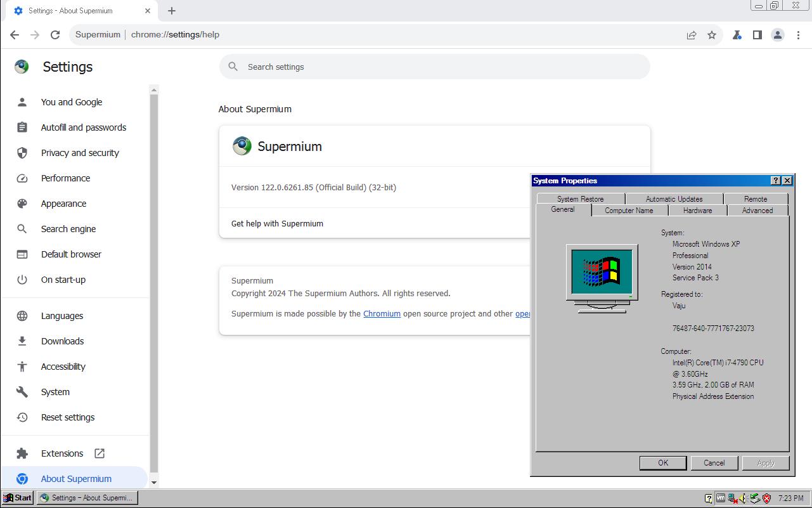Click the sidebar scrollbar up arrow
The height and width of the screenshot is (508, 812).
point(153,90)
